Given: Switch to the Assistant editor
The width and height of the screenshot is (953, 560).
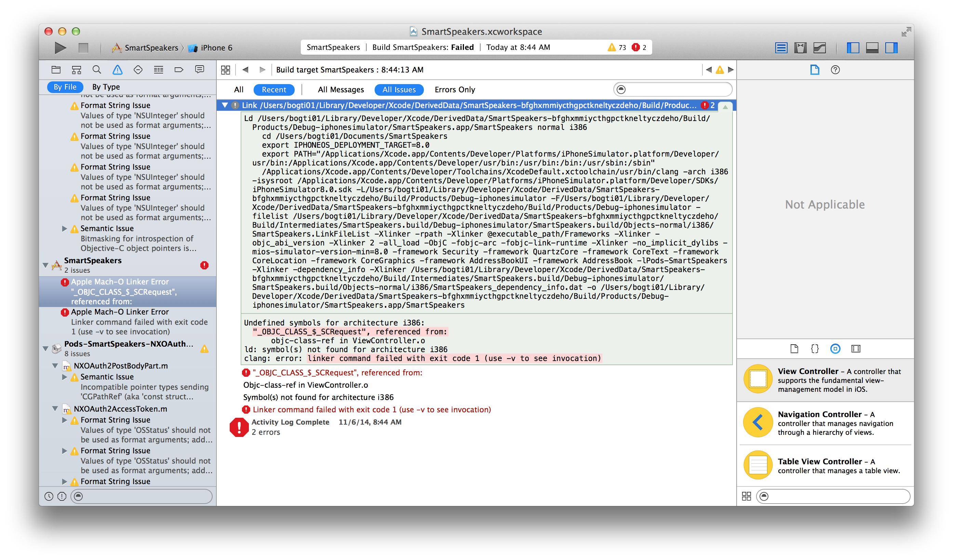Looking at the screenshot, I should pos(800,48).
